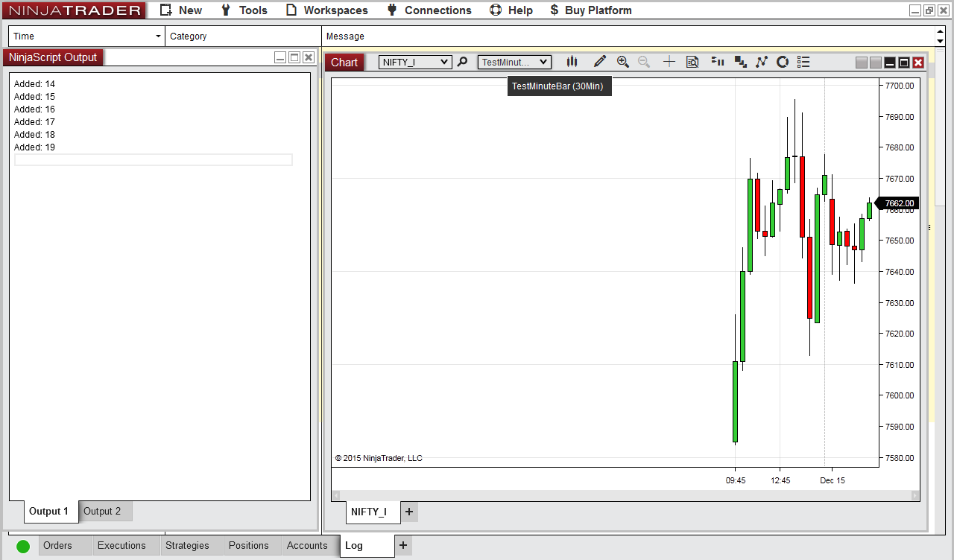Open the New menu

[x=181, y=10]
